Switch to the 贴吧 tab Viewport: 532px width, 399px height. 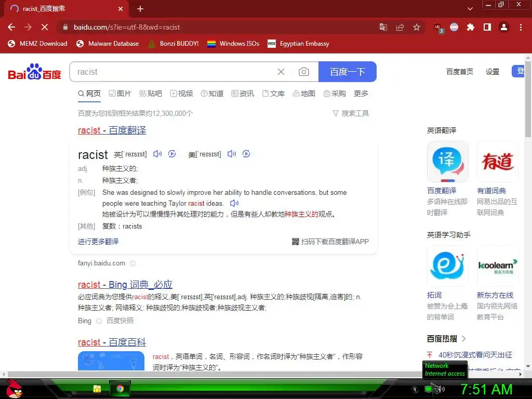click(x=151, y=94)
